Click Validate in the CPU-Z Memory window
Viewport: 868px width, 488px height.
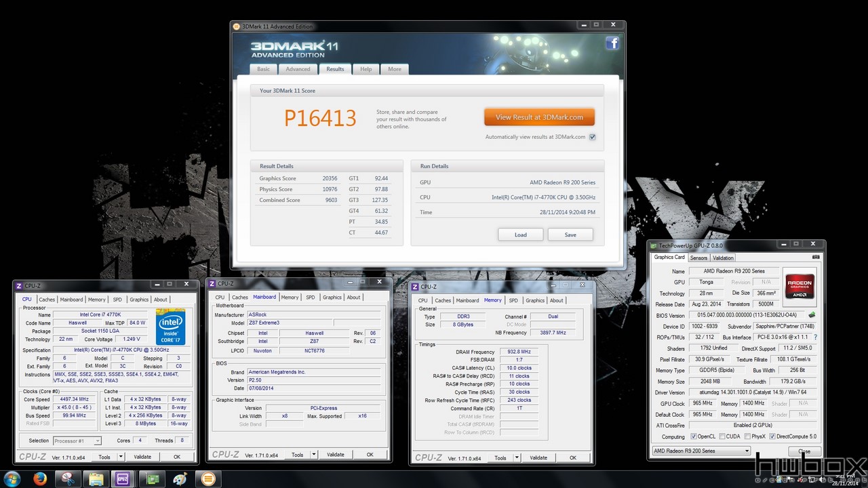tap(538, 457)
